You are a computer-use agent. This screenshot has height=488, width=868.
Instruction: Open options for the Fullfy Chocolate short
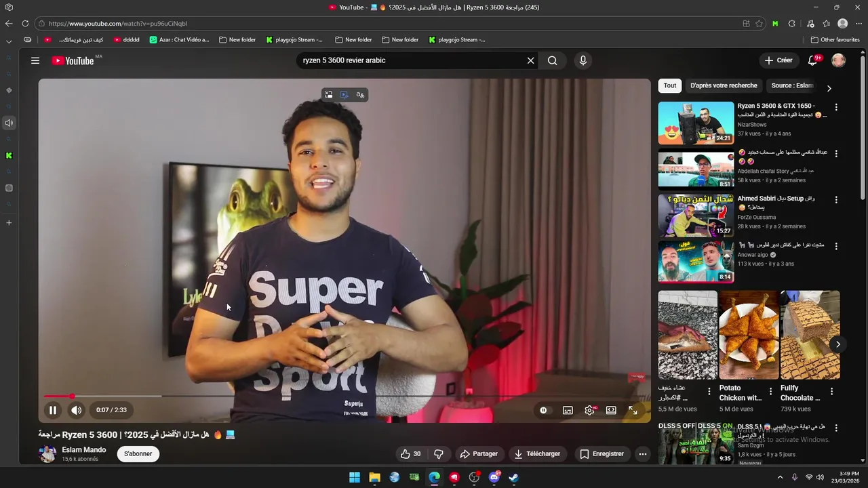[x=831, y=391]
